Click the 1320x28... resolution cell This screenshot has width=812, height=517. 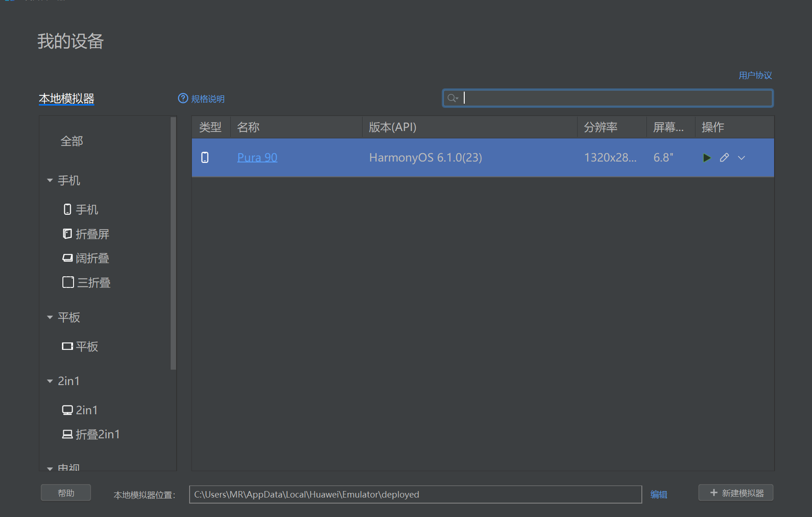(x=610, y=158)
